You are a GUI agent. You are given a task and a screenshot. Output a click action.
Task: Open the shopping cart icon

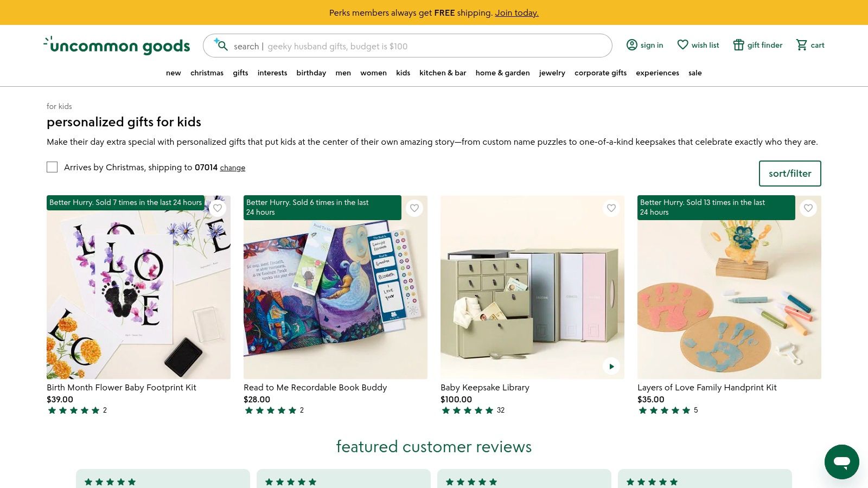tap(801, 45)
